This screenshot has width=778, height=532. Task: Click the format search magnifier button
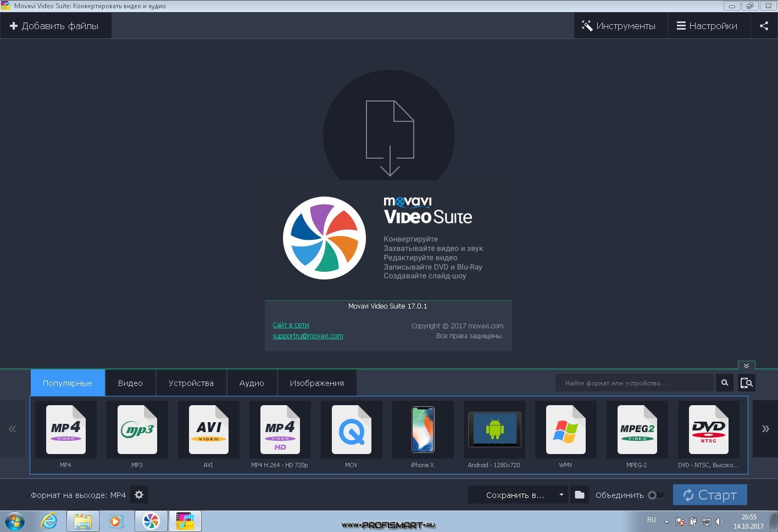tap(725, 383)
